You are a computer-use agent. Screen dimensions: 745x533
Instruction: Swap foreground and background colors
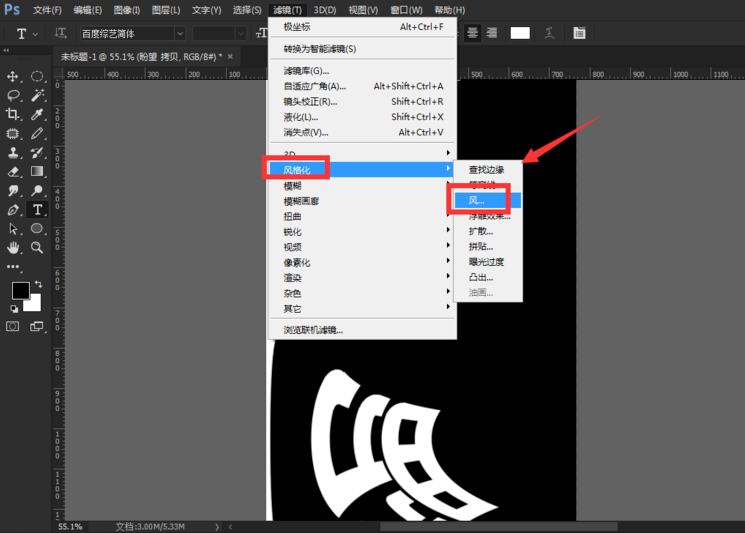point(38,284)
